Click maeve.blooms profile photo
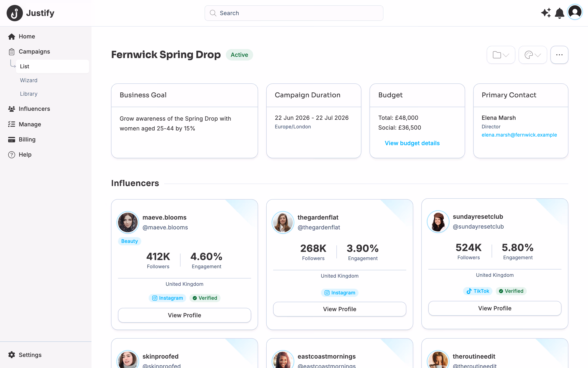The image size is (588, 368). tap(128, 222)
